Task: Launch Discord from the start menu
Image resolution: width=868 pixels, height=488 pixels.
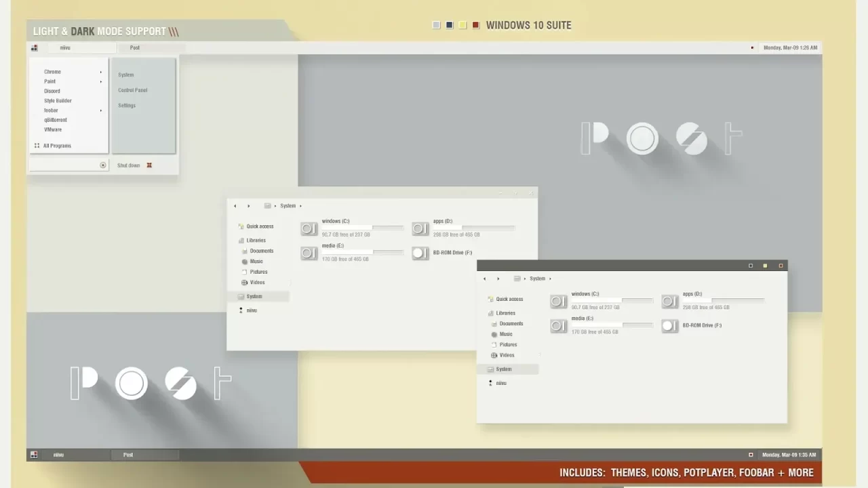Action: click(x=52, y=91)
